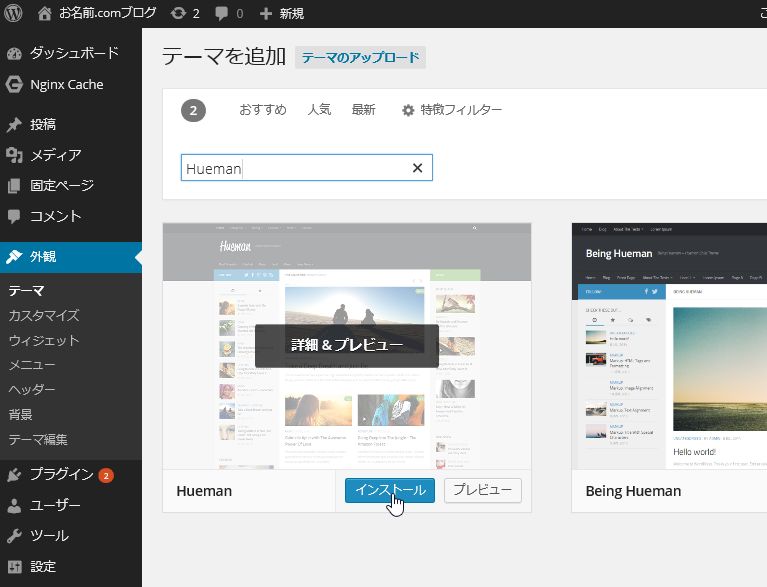Open メニュー submenu item
Viewport: 767px width, 587px height.
(32, 365)
